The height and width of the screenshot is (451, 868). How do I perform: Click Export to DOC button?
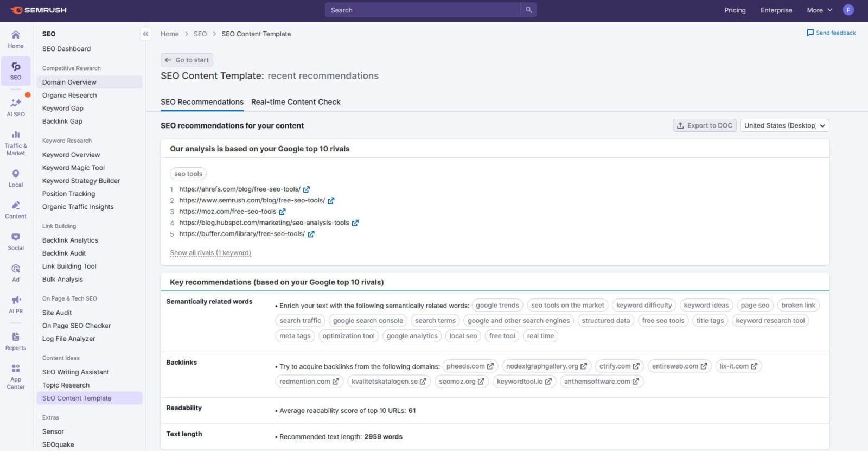pyautogui.click(x=704, y=125)
